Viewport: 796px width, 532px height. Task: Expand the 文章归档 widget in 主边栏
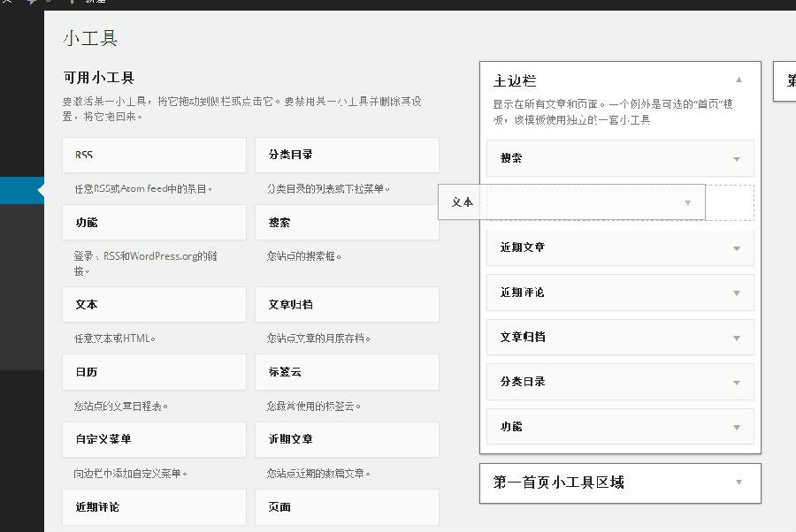click(736, 338)
